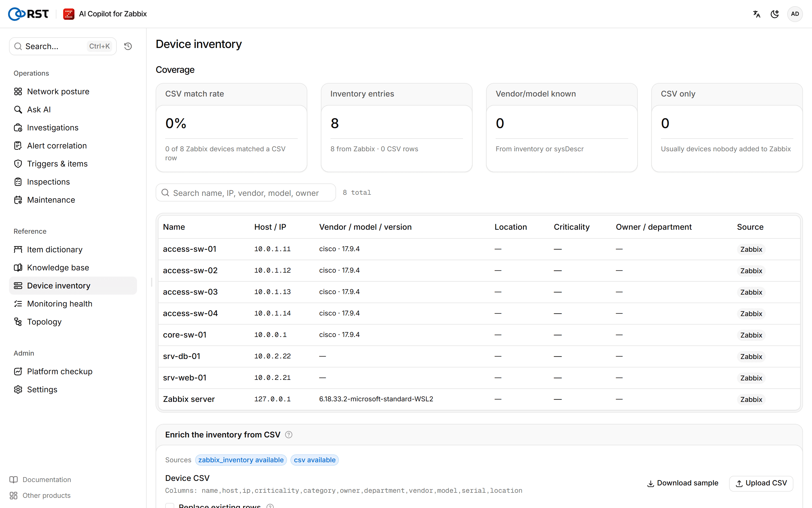
Task: Toggle dark mode moon icon
Action: tap(775, 14)
